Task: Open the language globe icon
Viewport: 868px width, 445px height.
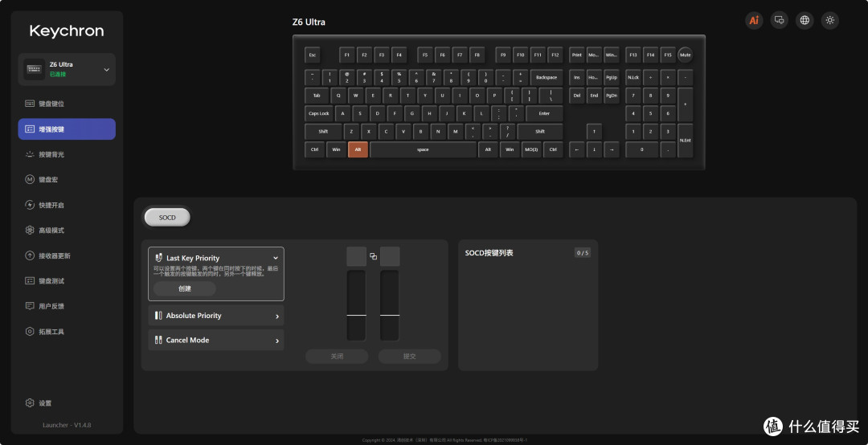Action: (x=805, y=20)
